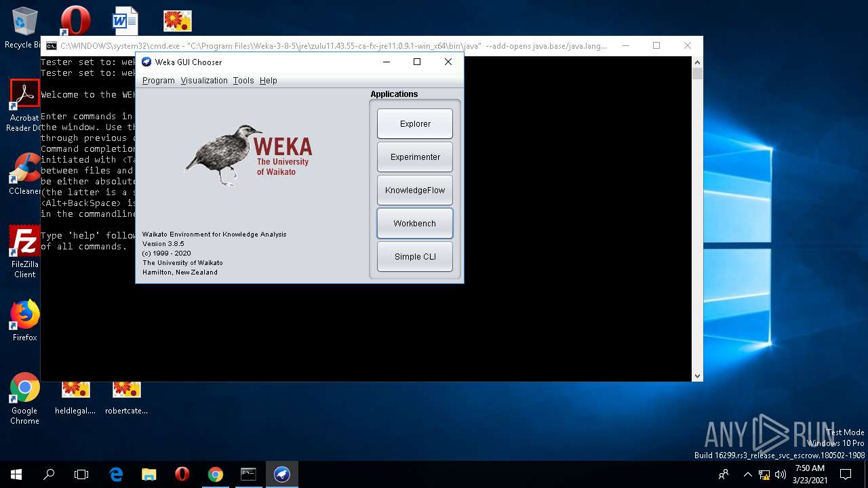868x488 pixels.
Task: Open Chrome from the taskbar
Action: (215, 474)
